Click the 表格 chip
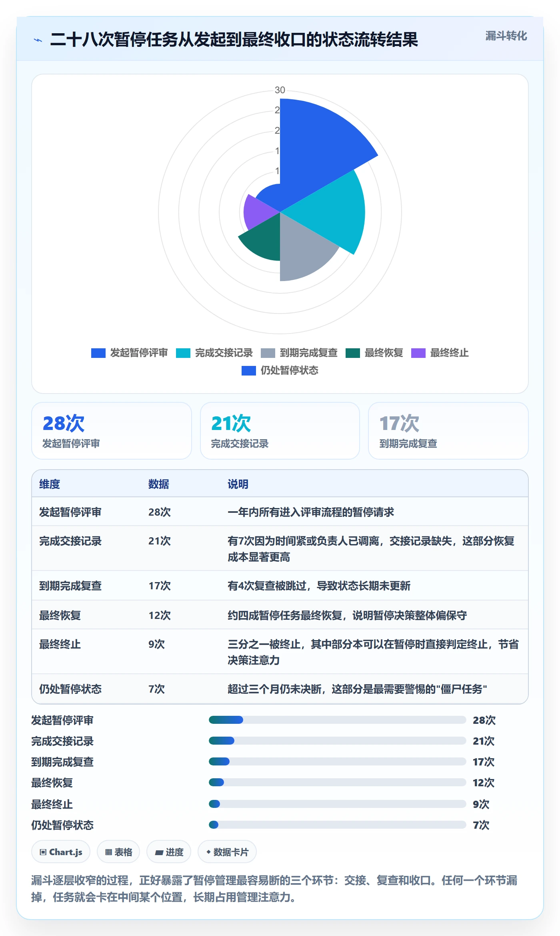 (x=118, y=852)
